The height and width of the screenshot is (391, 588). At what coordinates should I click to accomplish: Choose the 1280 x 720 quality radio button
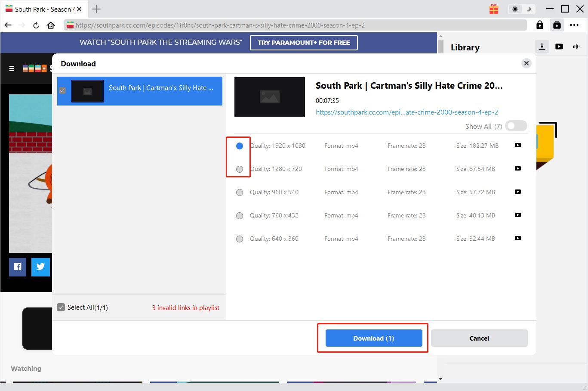click(240, 169)
